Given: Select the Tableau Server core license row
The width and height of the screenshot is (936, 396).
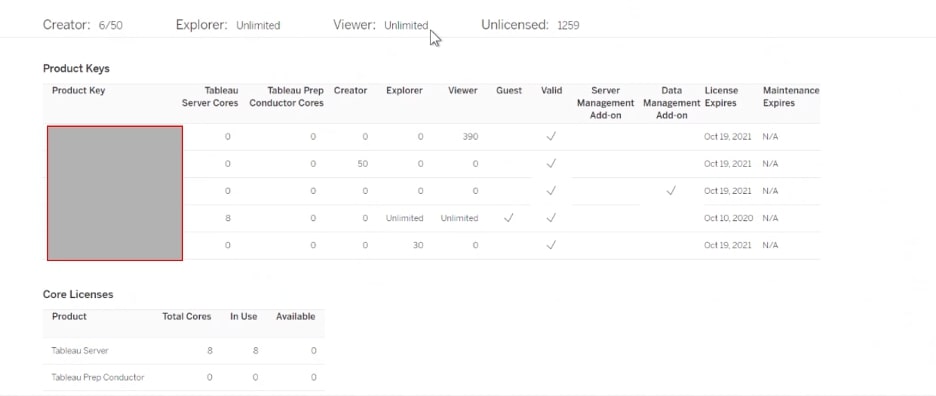Looking at the screenshot, I should [184, 351].
